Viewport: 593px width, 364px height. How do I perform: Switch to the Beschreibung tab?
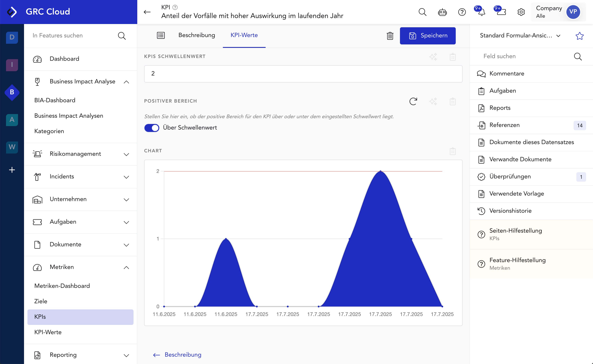click(196, 35)
